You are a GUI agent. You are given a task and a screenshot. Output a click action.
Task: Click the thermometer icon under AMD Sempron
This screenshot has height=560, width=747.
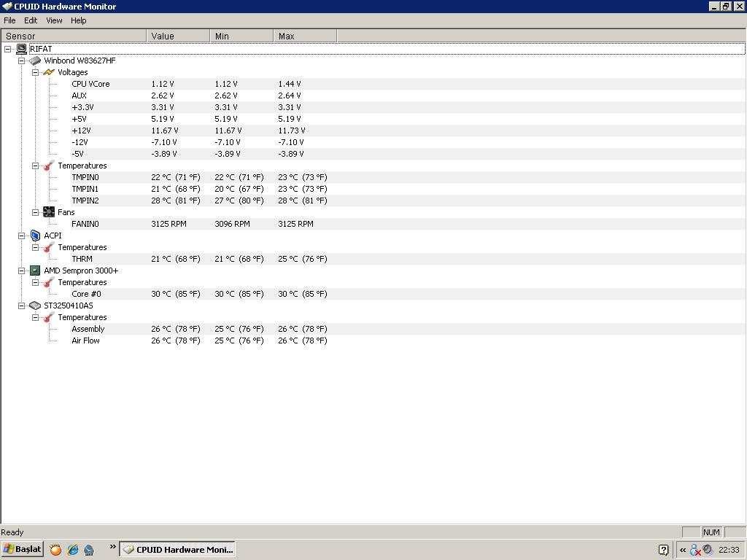[x=49, y=282]
